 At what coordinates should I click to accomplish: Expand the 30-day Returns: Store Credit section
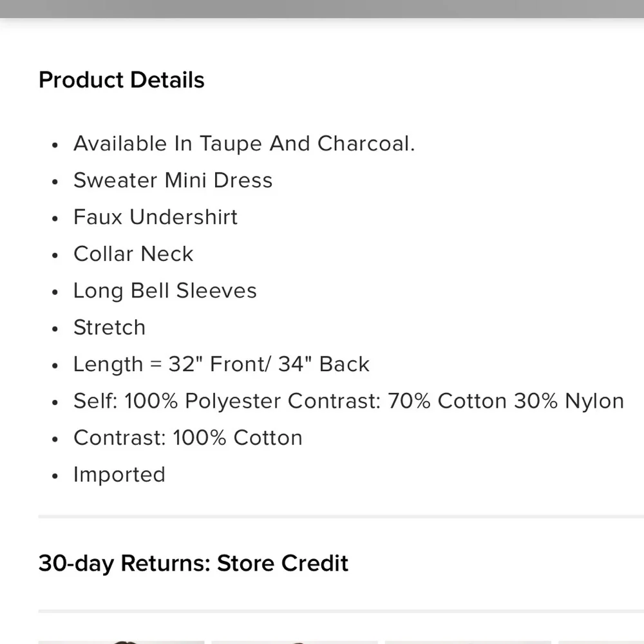pyautogui.click(x=193, y=563)
